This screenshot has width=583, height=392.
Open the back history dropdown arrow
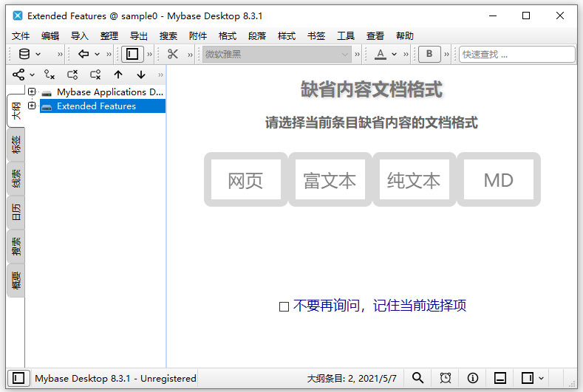[97, 54]
